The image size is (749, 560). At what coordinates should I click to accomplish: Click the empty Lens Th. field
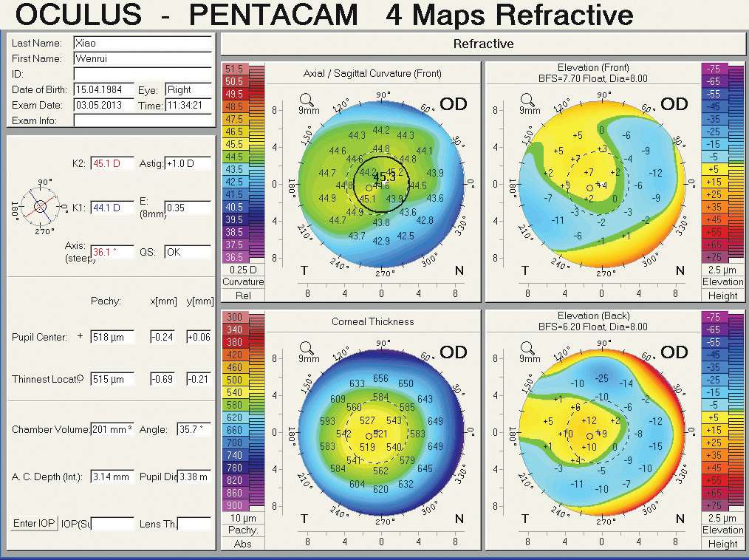coord(194,524)
